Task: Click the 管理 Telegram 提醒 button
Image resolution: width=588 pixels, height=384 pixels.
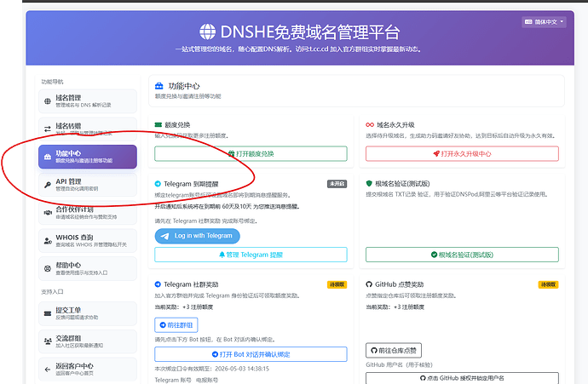Action: pyautogui.click(x=251, y=255)
